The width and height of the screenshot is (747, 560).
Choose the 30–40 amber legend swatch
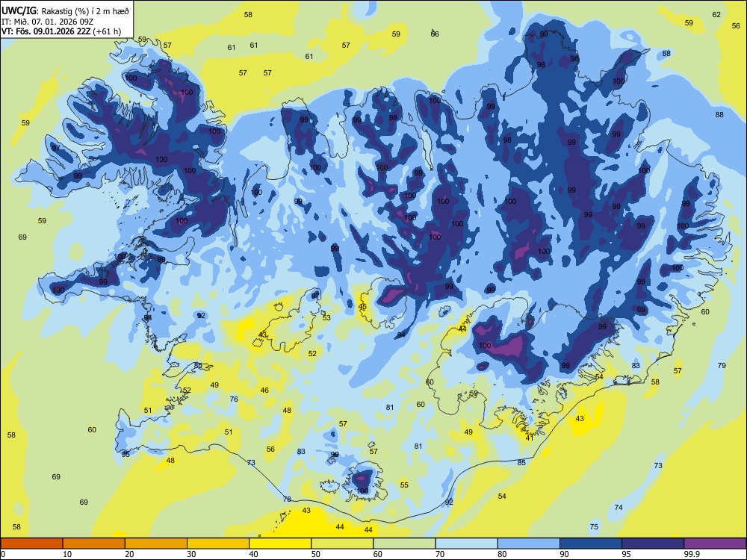click(218, 544)
